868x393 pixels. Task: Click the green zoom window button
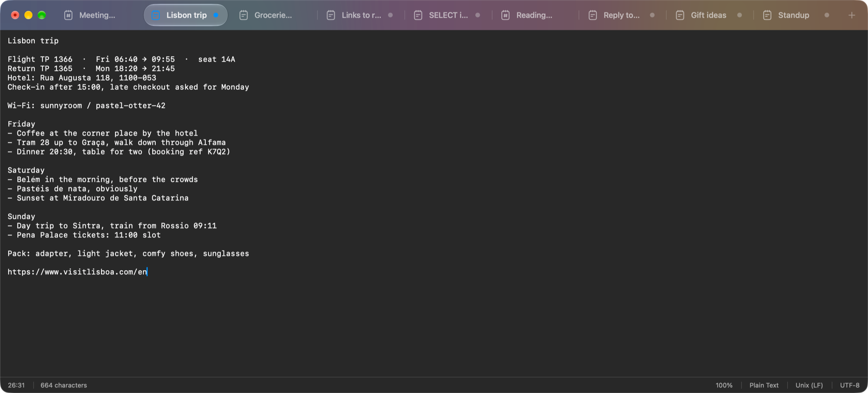[42, 15]
